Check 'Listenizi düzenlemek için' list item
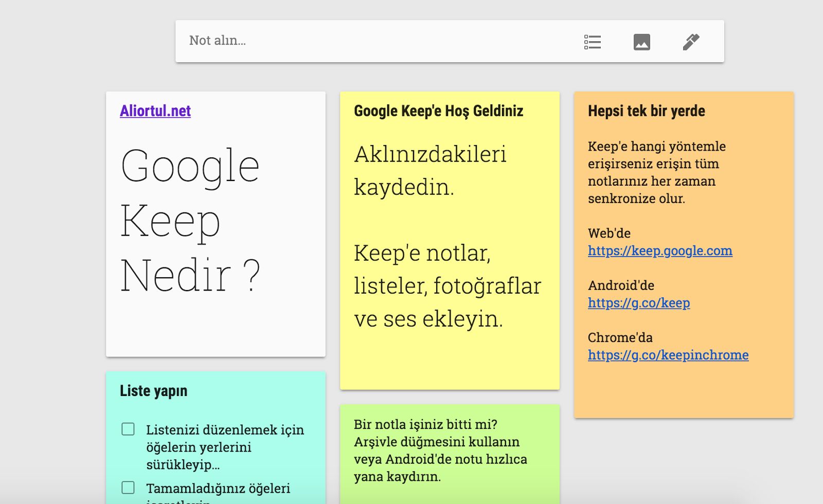823x504 pixels. click(x=128, y=429)
